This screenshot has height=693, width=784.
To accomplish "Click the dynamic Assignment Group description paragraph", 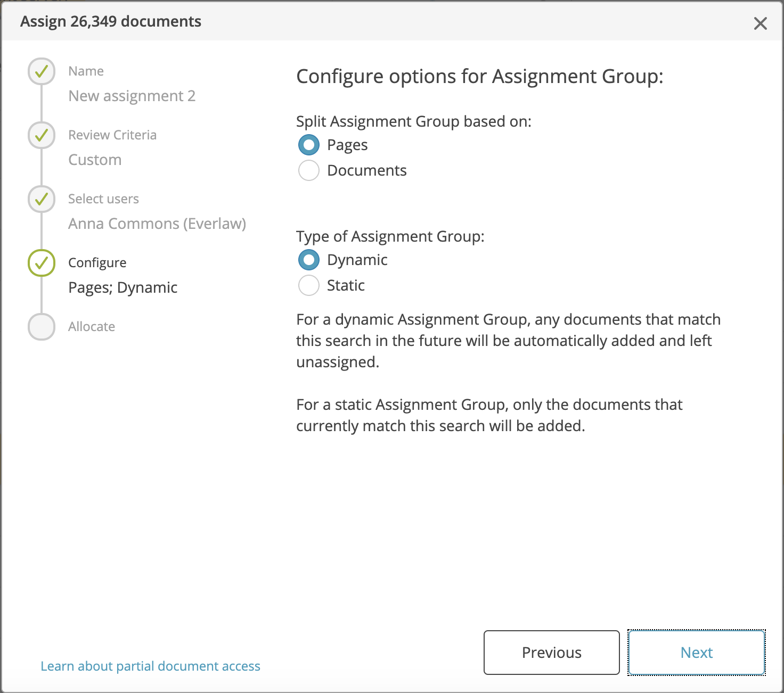I will click(508, 341).
